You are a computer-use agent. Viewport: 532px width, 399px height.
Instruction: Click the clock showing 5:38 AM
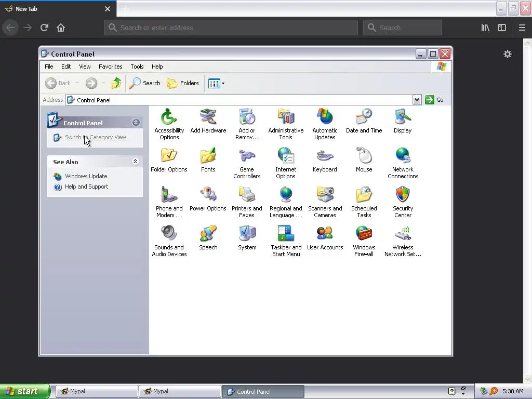(512, 391)
